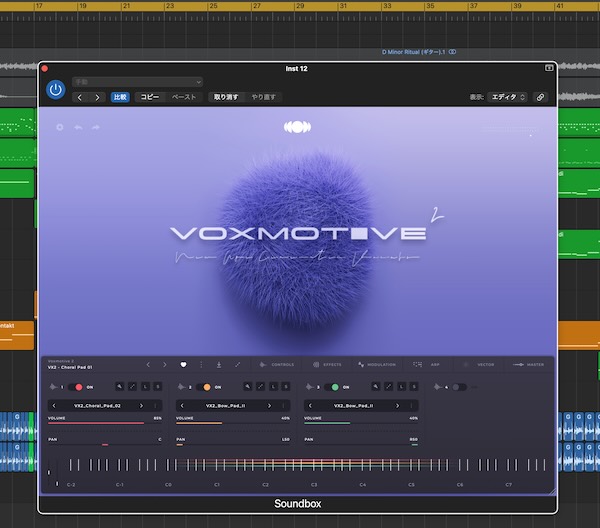Open the EFFECTS tab
The height and width of the screenshot is (528, 600).
point(327,365)
